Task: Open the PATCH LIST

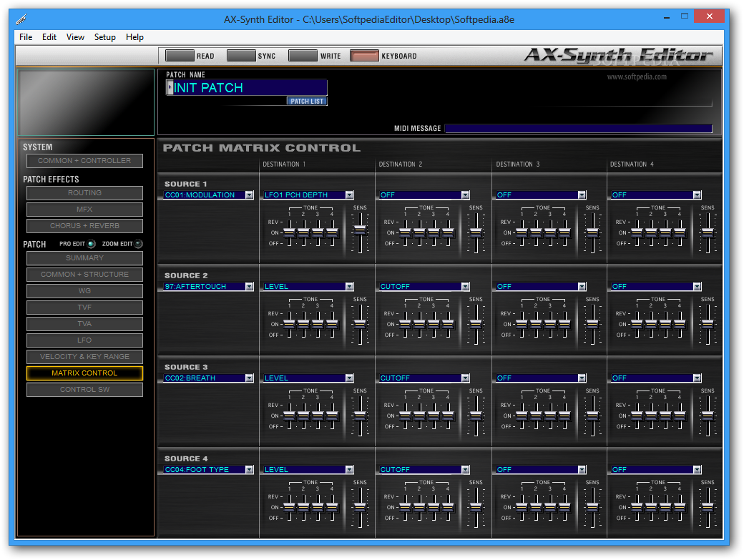Action: (307, 101)
